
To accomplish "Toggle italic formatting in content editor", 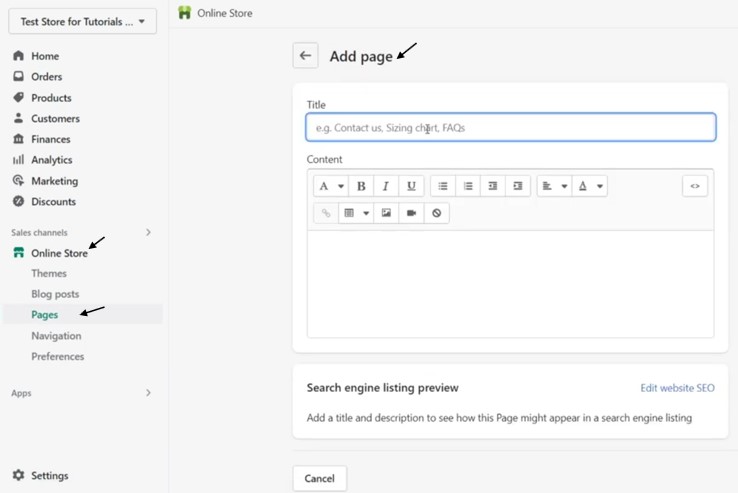I will 385,186.
